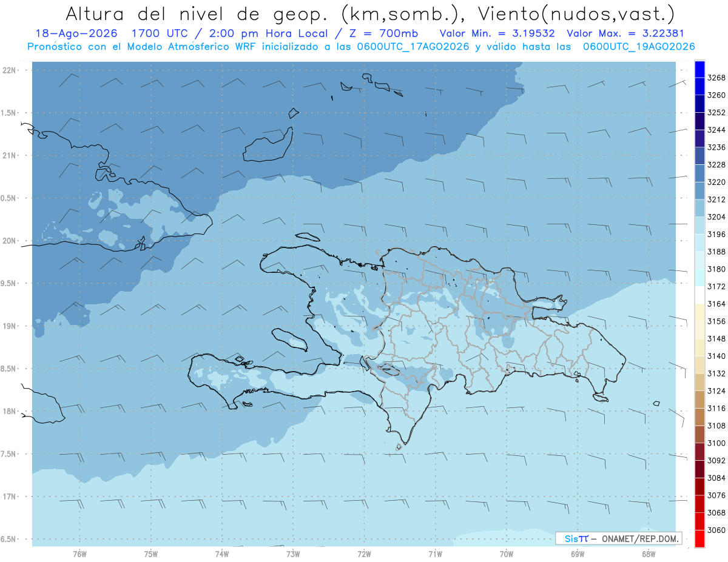Screen dimensions: 728x562
Task: Click the 'ONAMET/REP.DOM.' credit label
Action: tap(641, 538)
